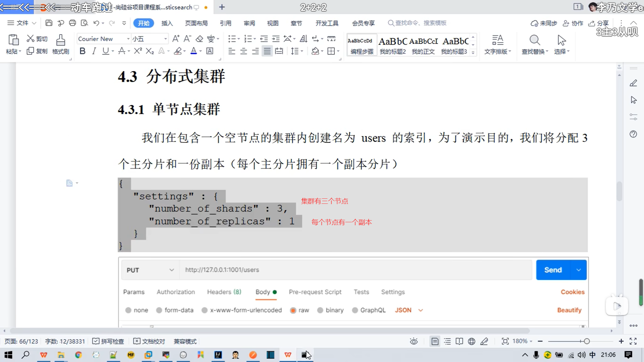
Task: Toggle the spell check checkbox
Action: tap(96, 341)
